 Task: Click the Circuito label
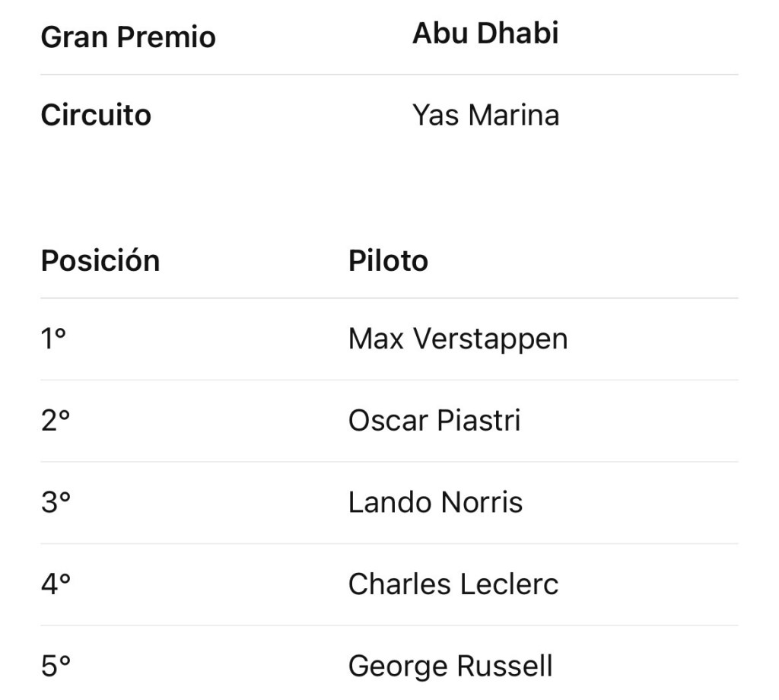click(96, 116)
